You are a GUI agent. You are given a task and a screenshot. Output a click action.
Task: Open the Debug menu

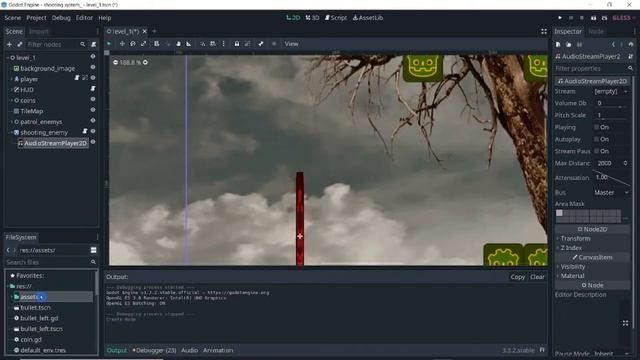[61, 18]
